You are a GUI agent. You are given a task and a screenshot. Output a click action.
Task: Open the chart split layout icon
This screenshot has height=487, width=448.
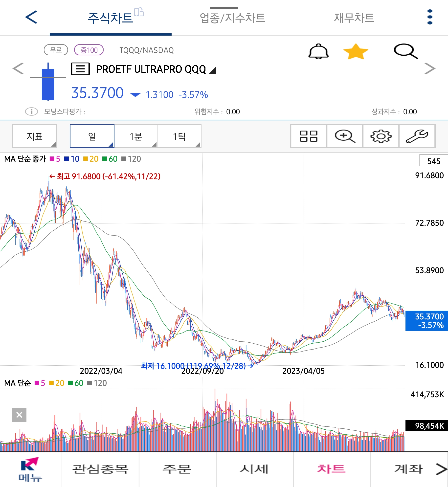[x=309, y=136]
